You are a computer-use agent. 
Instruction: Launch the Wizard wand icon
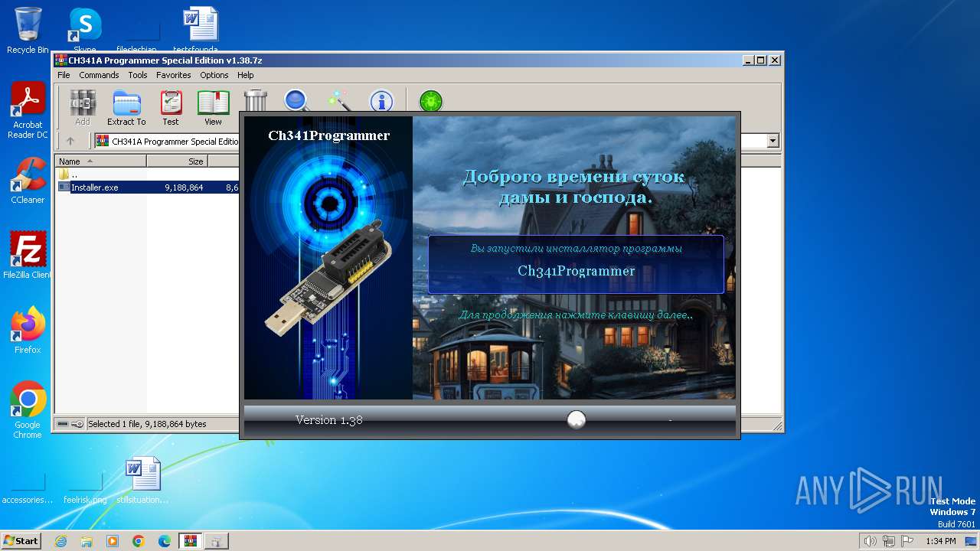(338, 100)
